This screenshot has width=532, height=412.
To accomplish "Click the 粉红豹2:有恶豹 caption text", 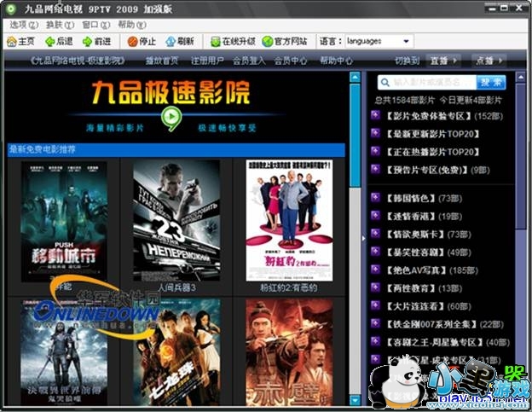I will coord(289,287).
